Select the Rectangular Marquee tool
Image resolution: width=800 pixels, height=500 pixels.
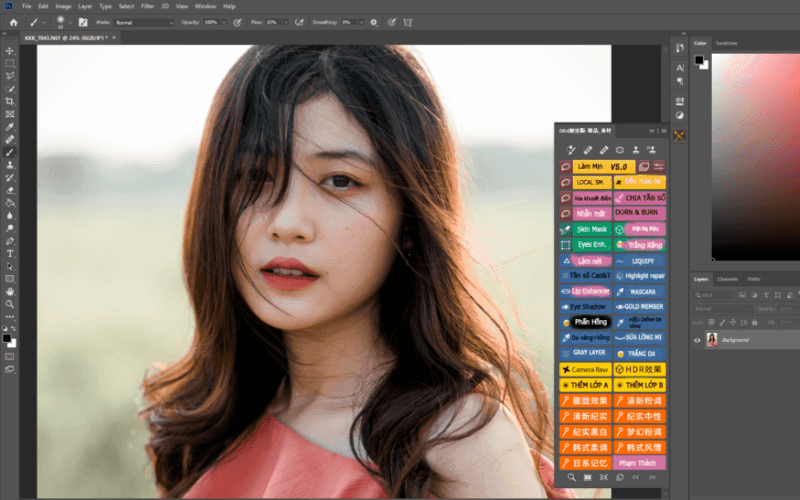[x=10, y=64]
